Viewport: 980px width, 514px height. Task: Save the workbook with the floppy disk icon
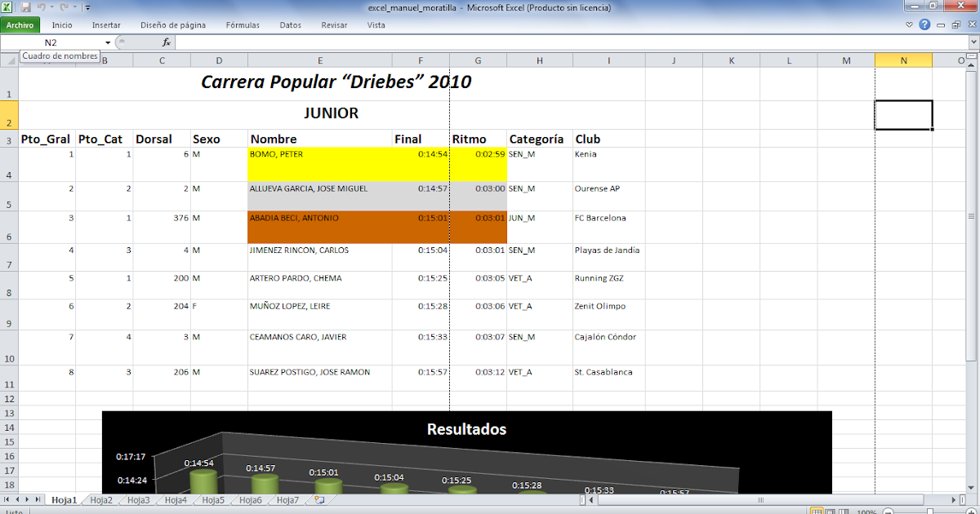pyautogui.click(x=25, y=7)
